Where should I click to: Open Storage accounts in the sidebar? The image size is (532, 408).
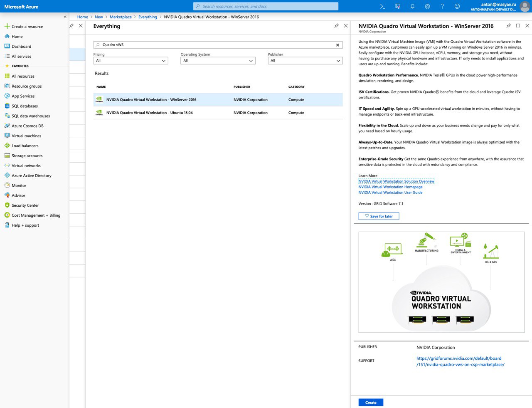click(27, 156)
